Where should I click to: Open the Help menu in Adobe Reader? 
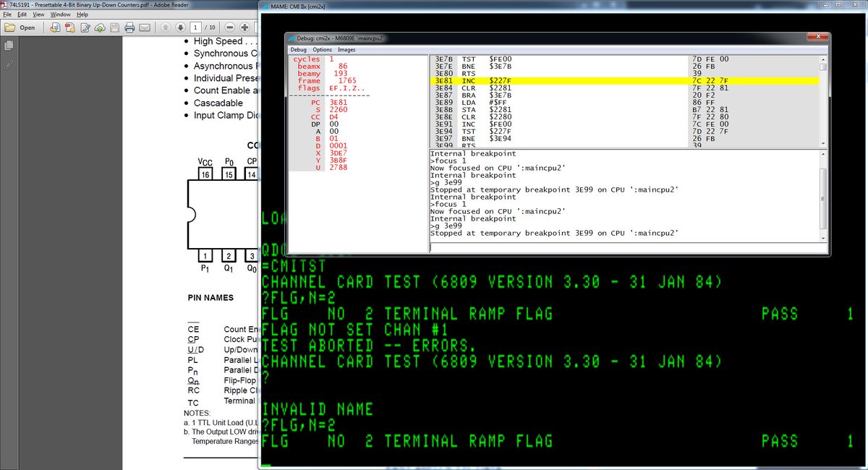tap(82, 14)
